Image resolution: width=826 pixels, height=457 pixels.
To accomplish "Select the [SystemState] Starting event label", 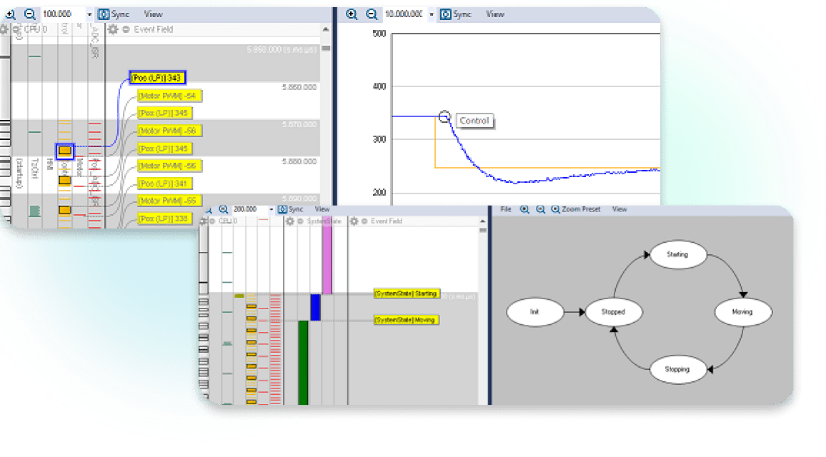I will [406, 294].
